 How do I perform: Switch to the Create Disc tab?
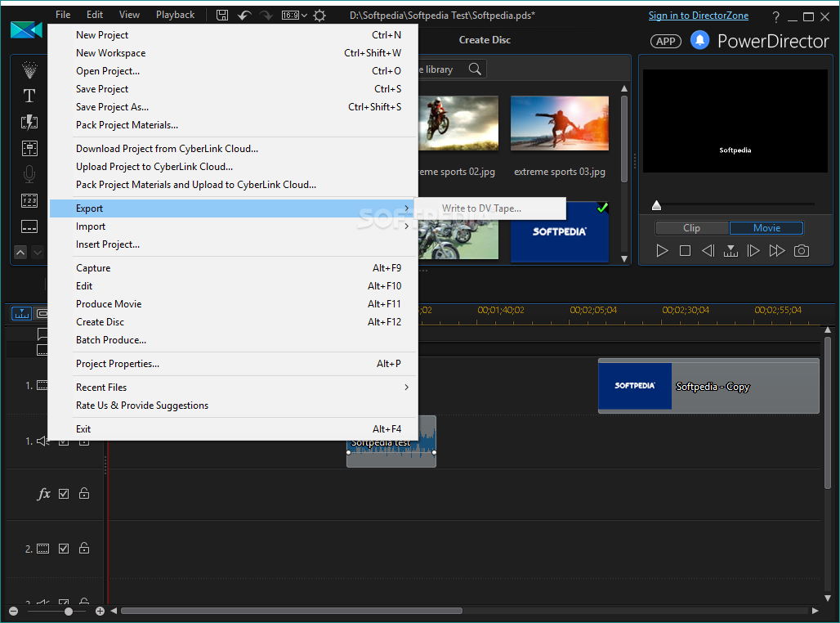tap(485, 40)
